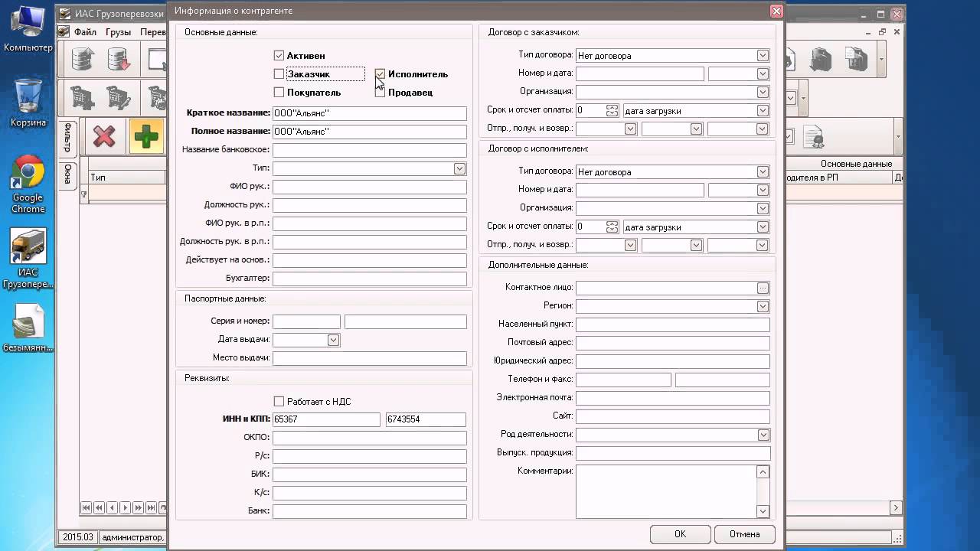Click the first cart icon in the main window
980x551 pixels.
click(x=82, y=98)
